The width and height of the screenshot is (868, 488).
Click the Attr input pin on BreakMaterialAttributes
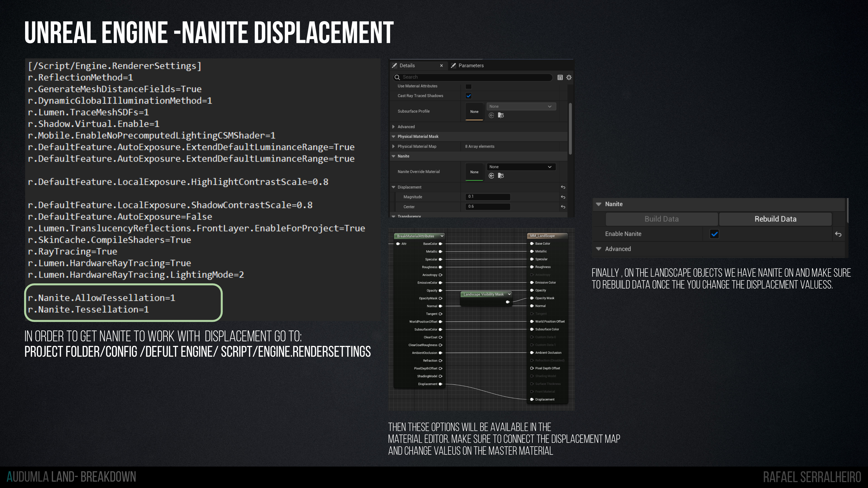(x=398, y=244)
